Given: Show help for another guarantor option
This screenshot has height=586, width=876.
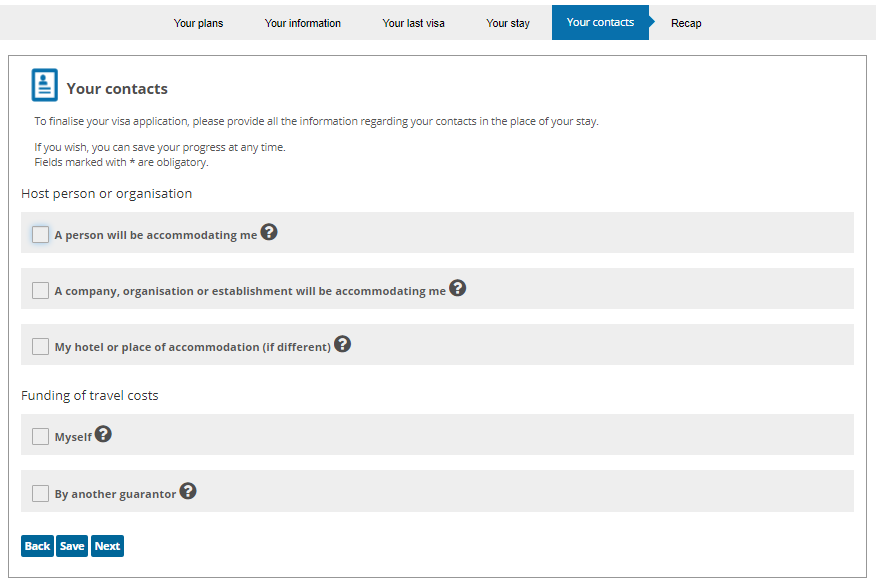Looking at the screenshot, I should (188, 491).
